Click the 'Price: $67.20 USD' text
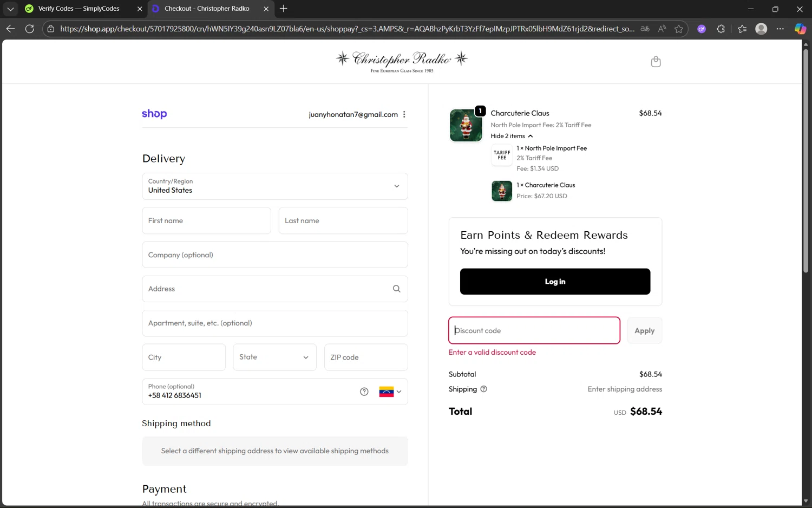812x508 pixels. click(x=542, y=196)
